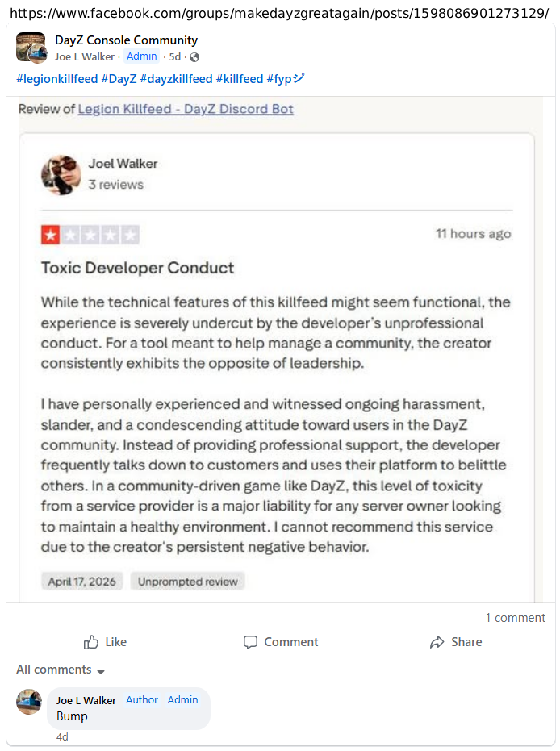This screenshot has height=751, width=560.
Task: Open the #DayZ hashtag link
Action: (119, 79)
